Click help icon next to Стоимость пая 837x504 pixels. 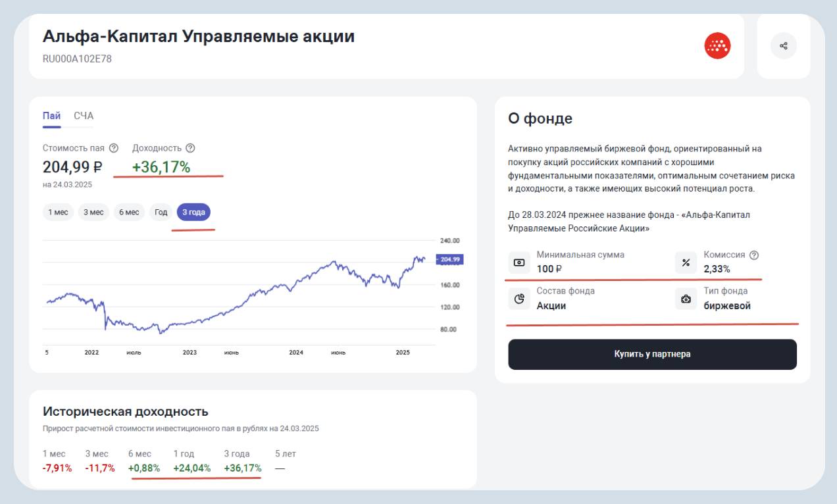coord(114,148)
